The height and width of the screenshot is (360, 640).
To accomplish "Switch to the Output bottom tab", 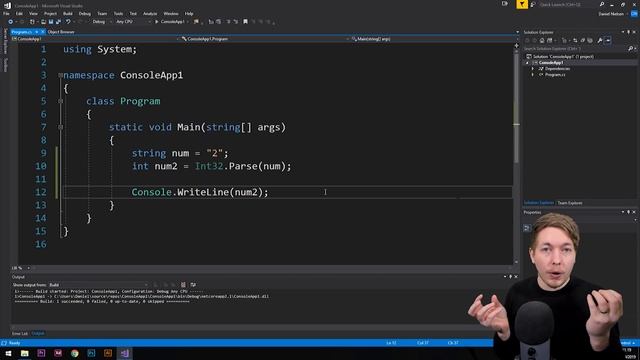I will [38, 333].
